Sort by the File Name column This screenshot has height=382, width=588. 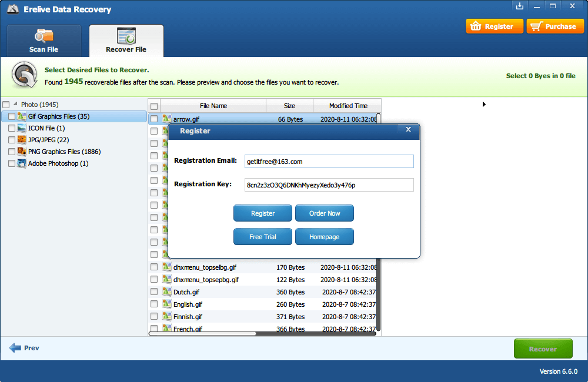213,106
